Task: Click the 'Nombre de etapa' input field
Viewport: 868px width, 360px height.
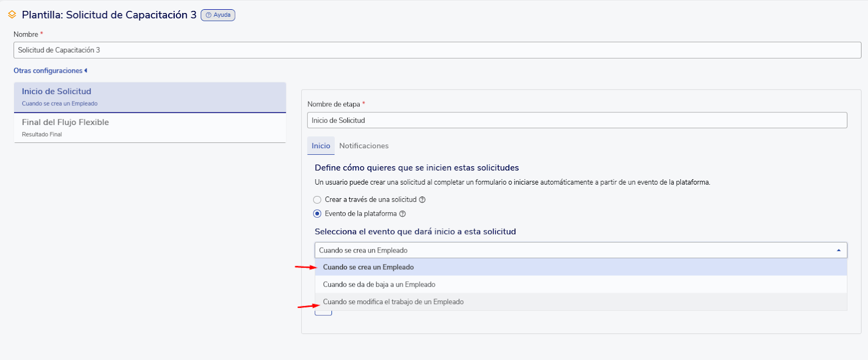Action: [x=577, y=120]
